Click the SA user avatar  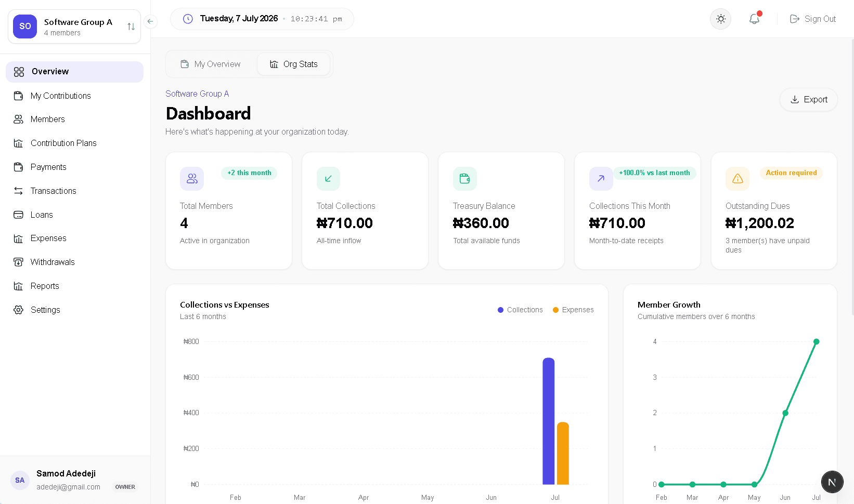(x=20, y=481)
